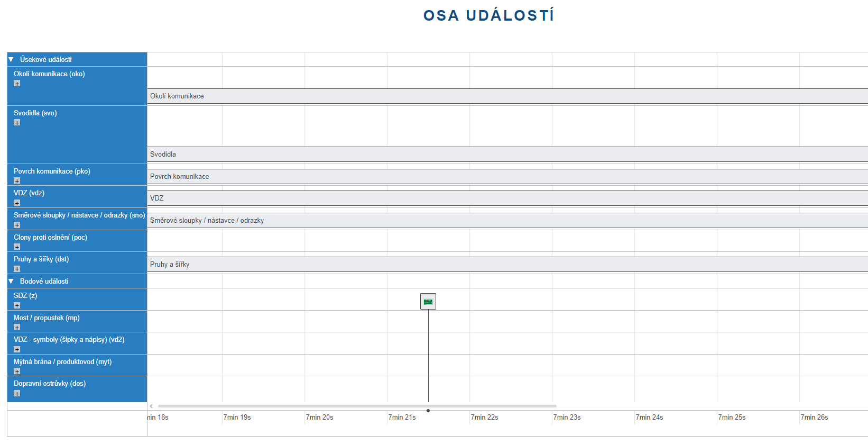
Task: Expand Pruhy a šířky (dst) plus icon
Action: point(17,269)
